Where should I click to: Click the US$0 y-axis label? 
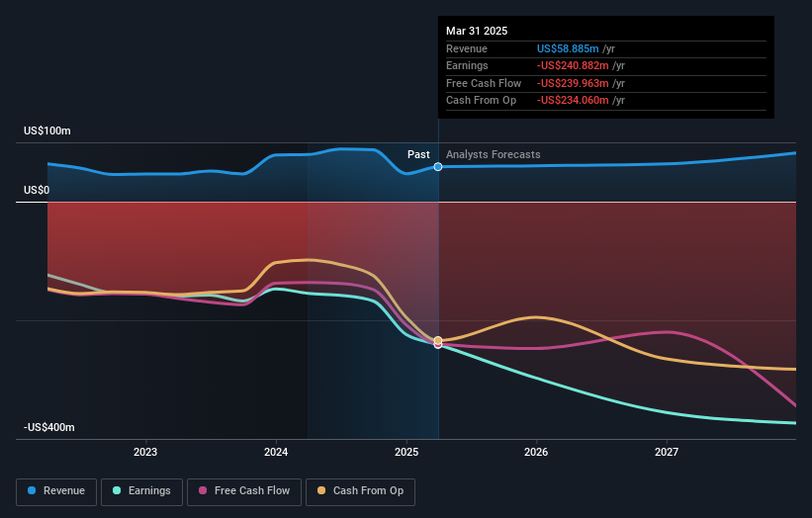(37, 190)
